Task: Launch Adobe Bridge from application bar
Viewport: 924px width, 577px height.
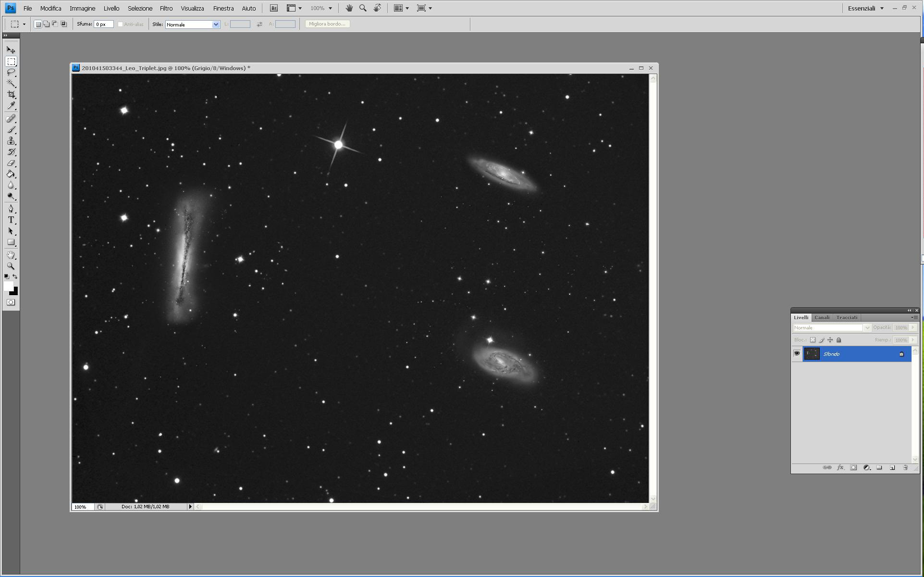Action: tap(273, 8)
